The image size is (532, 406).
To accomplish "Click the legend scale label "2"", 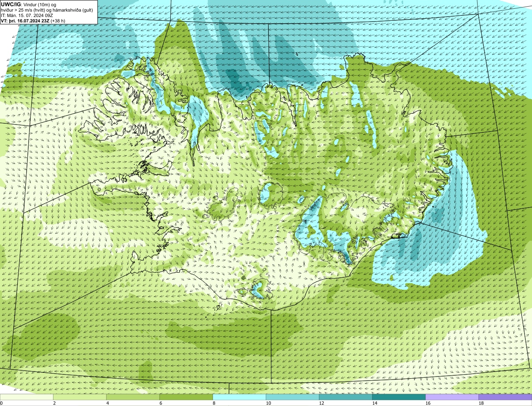I will coord(54,403).
